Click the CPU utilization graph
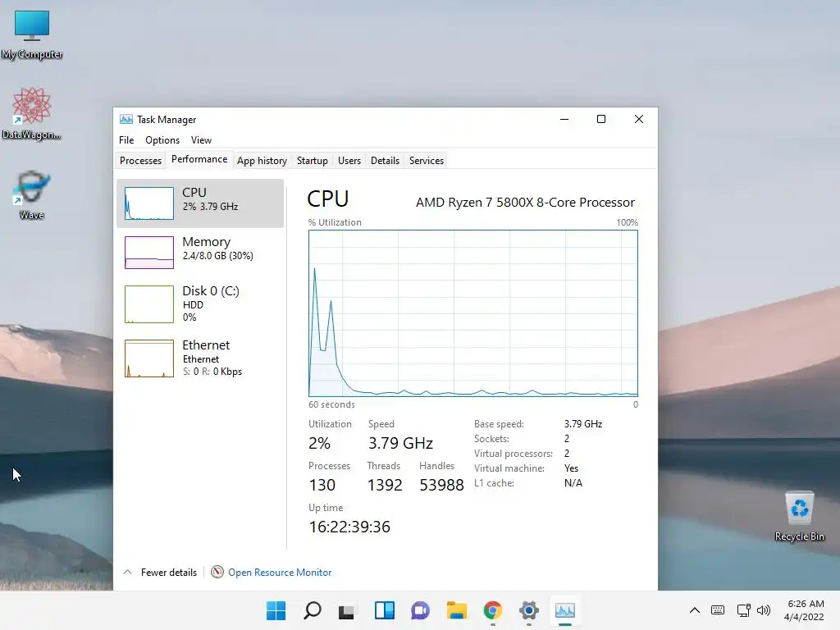Viewport: 840px width, 630px height. pos(473,313)
